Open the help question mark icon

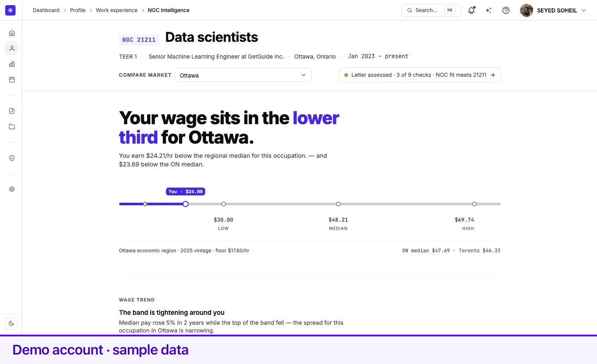(506, 10)
